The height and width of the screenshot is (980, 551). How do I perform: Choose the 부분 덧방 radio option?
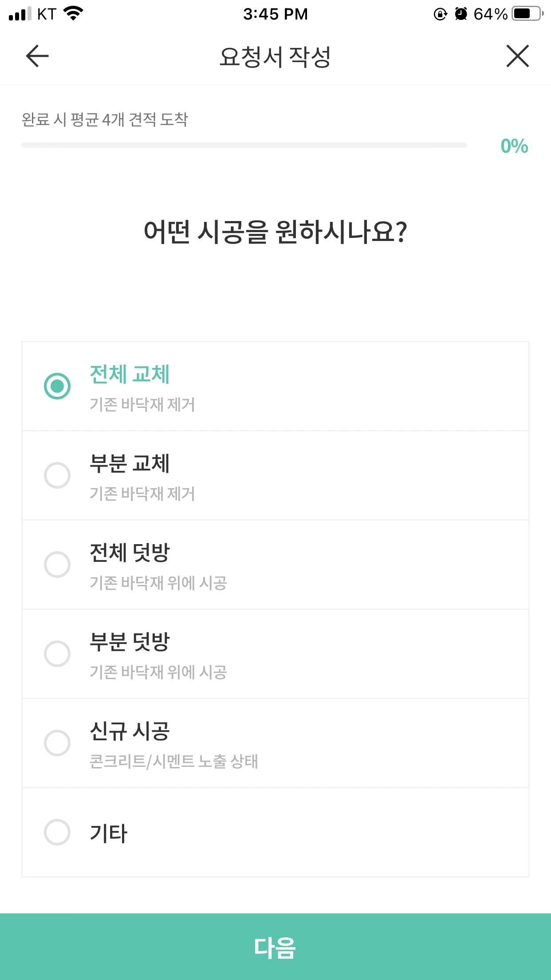[x=57, y=654]
